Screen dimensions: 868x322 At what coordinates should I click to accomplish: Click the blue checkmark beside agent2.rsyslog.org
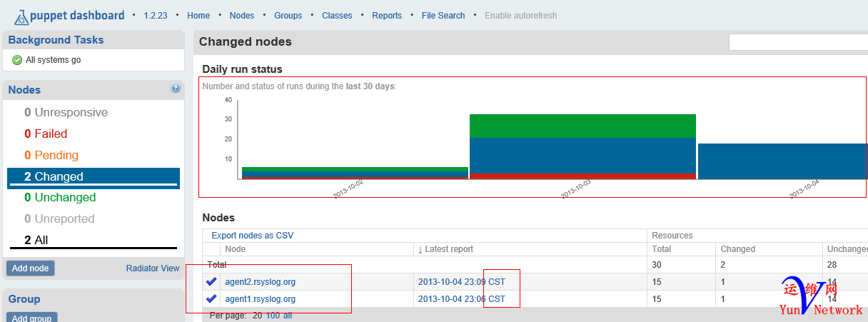click(x=211, y=282)
